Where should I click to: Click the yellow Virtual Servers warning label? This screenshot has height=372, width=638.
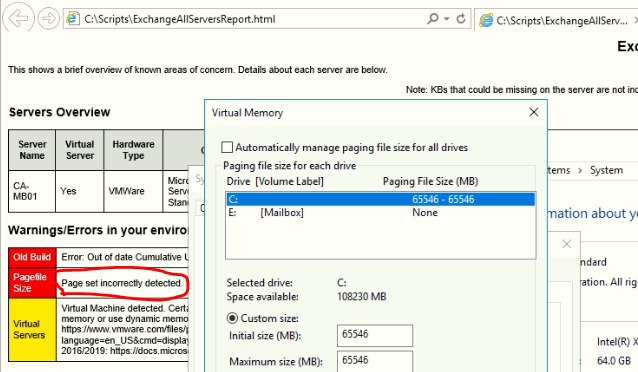tap(32, 329)
